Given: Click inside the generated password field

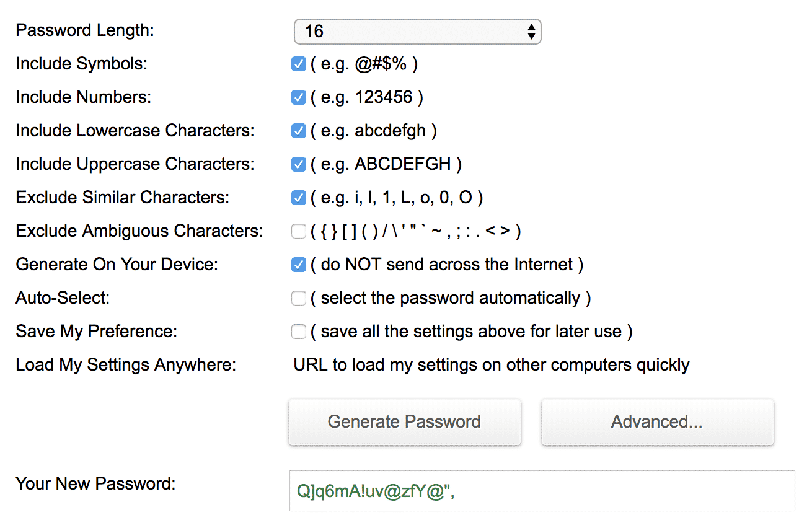Looking at the screenshot, I should (542, 491).
